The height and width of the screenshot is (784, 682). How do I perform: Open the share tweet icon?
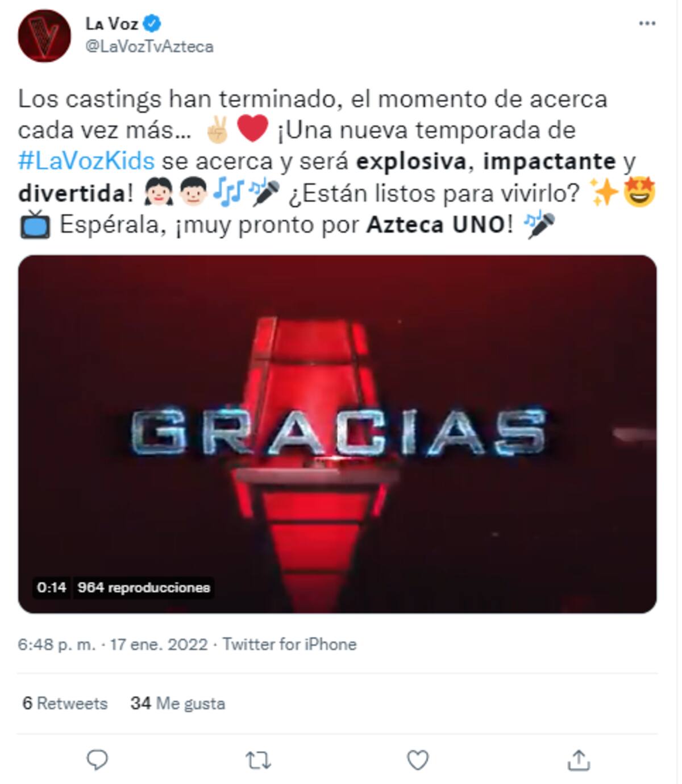pos(579,760)
